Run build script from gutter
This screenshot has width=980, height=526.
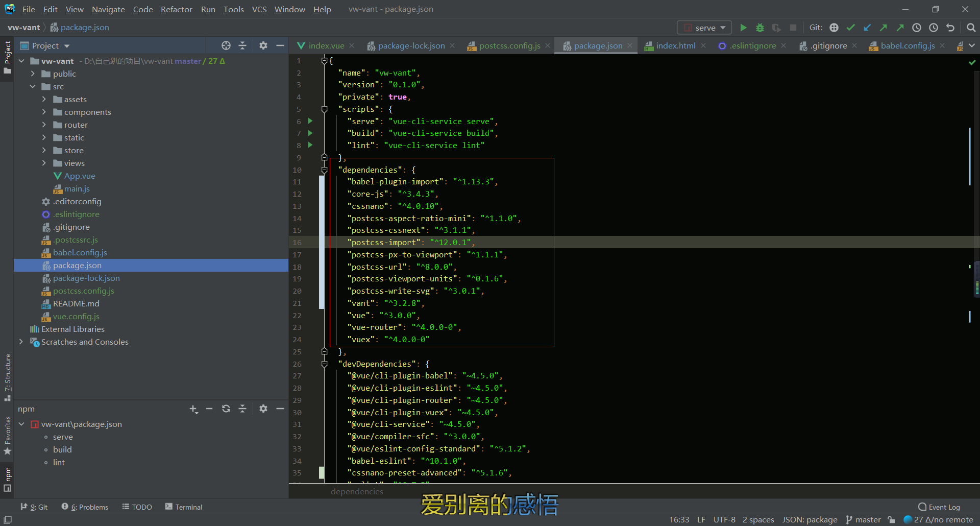click(x=310, y=133)
